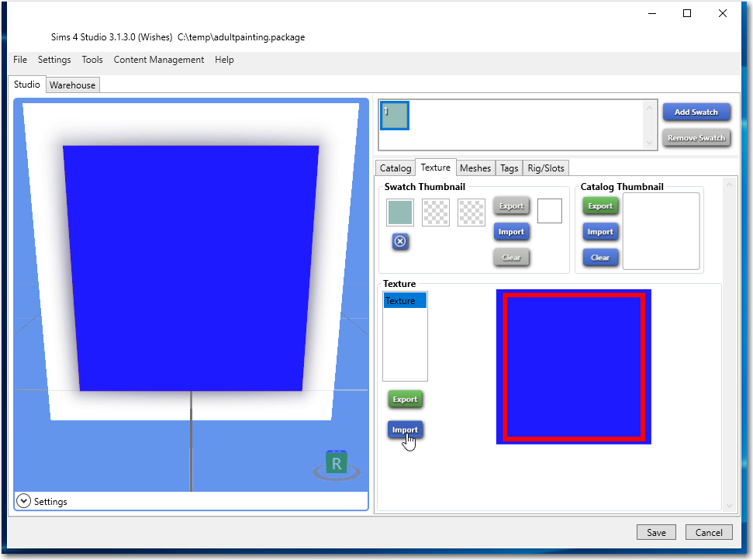Click Export under Swatch Thumbnail
The width and height of the screenshot is (753, 560).
(512, 206)
